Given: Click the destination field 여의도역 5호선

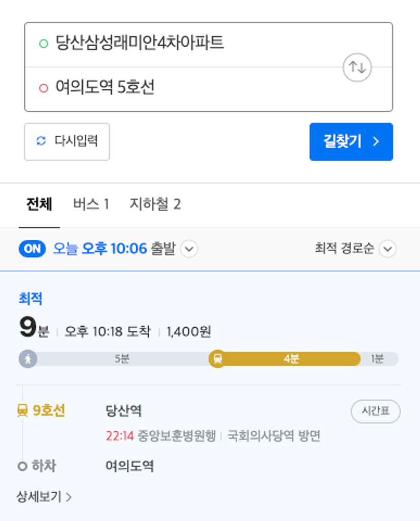Looking at the screenshot, I should 184,89.
